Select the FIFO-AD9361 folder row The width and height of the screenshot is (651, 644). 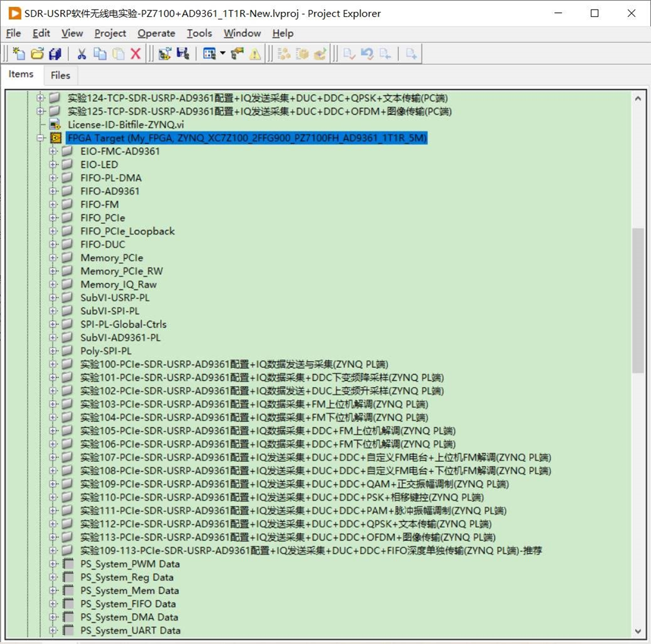coord(110,191)
